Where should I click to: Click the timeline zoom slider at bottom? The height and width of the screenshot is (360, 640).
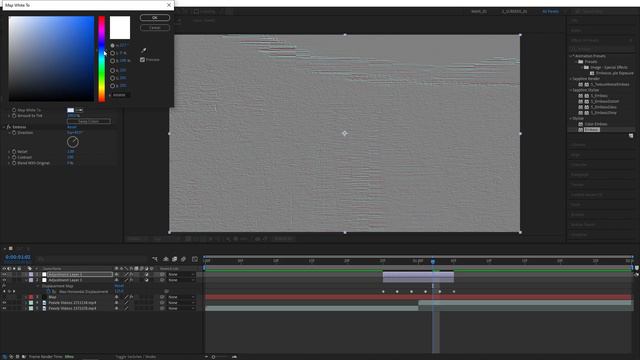coord(213,357)
